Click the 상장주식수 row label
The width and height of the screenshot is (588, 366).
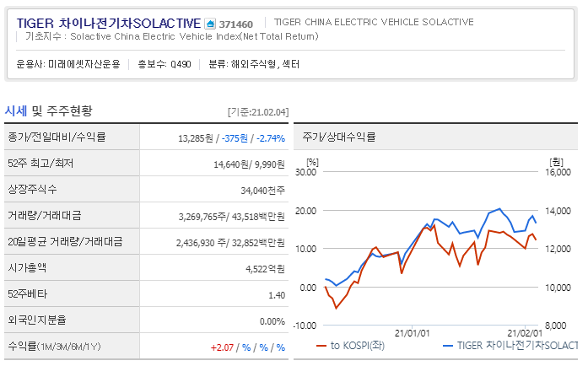click(32, 189)
